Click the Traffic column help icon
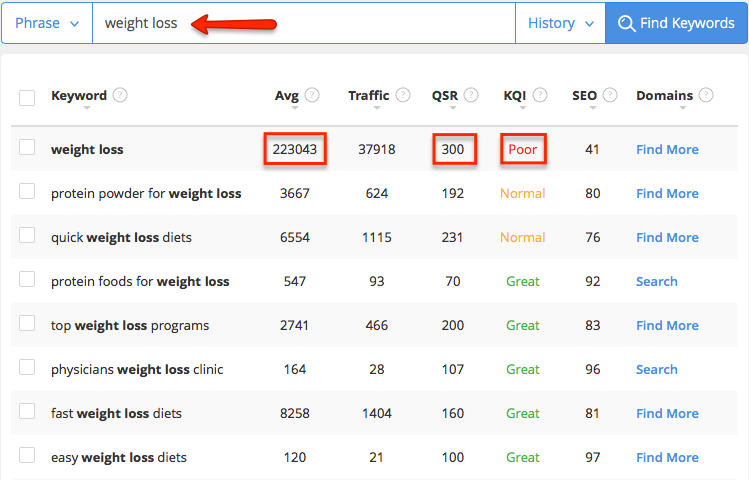Image resolution: width=749 pixels, height=480 pixels. [403, 95]
